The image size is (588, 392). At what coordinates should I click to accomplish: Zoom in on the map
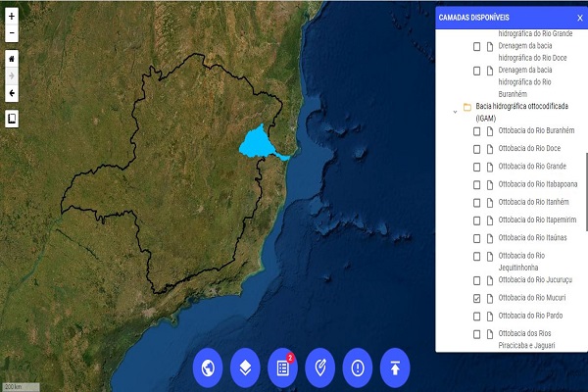click(x=12, y=16)
